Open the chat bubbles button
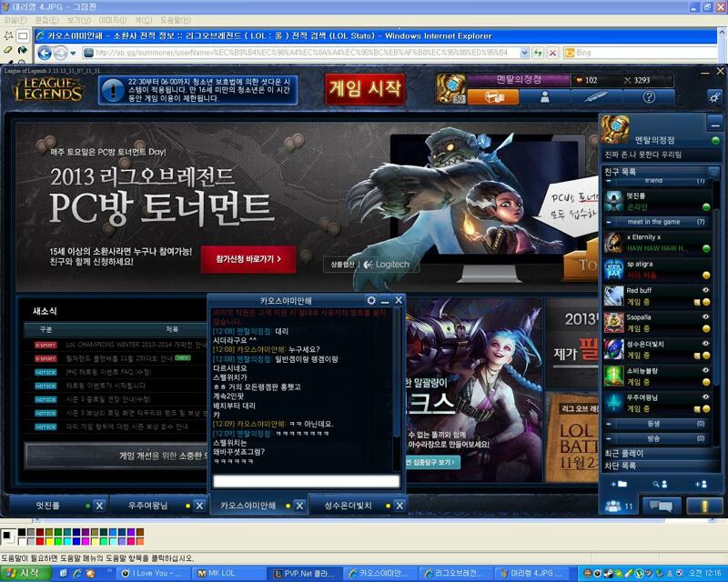The image size is (728, 582). [x=662, y=506]
